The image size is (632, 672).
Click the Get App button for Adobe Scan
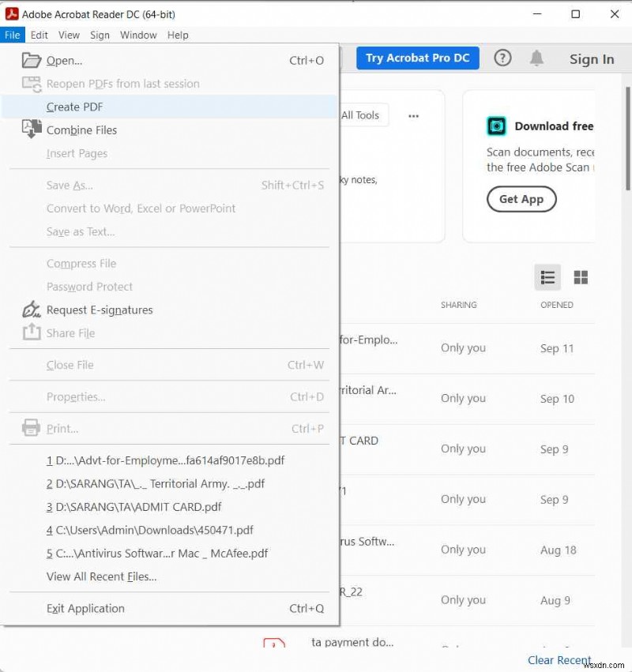(x=521, y=199)
